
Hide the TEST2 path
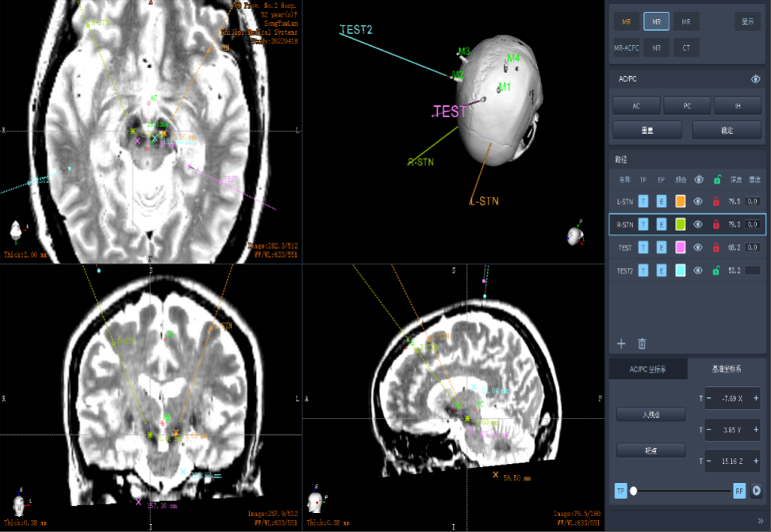coord(698,270)
